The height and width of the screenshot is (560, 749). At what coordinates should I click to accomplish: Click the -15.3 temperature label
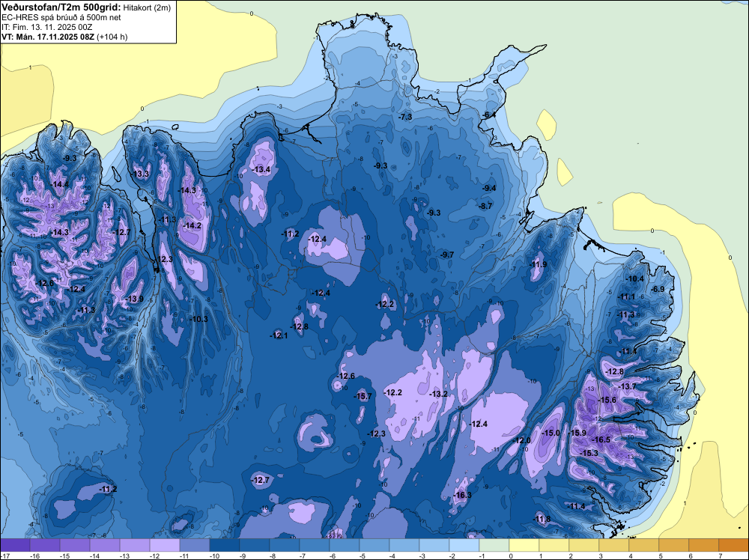[589, 453]
